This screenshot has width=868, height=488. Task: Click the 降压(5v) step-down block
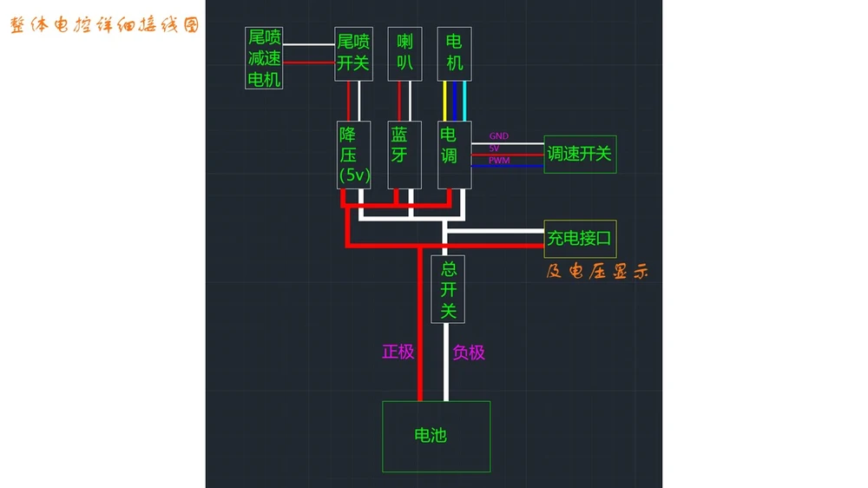354,155
